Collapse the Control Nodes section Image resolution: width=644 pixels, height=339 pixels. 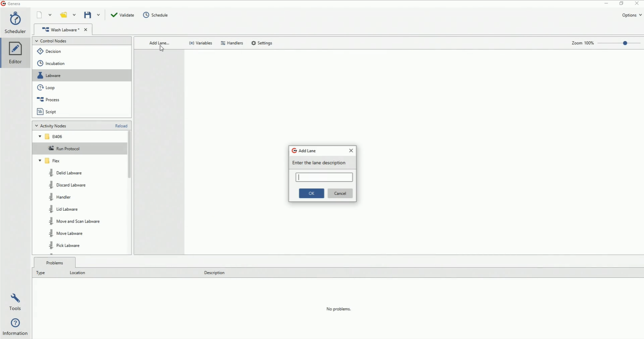36,41
